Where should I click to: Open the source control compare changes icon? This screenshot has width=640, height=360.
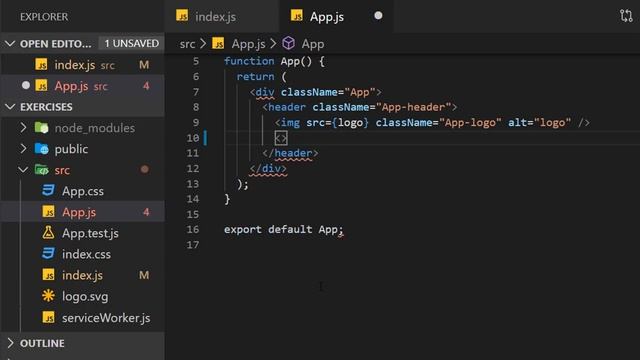[x=626, y=16]
